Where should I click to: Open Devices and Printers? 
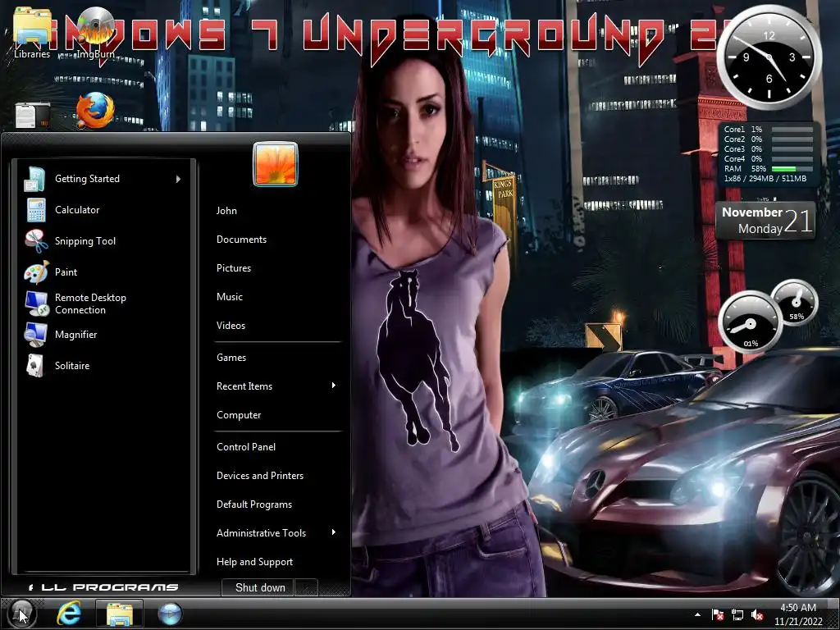[x=260, y=476]
